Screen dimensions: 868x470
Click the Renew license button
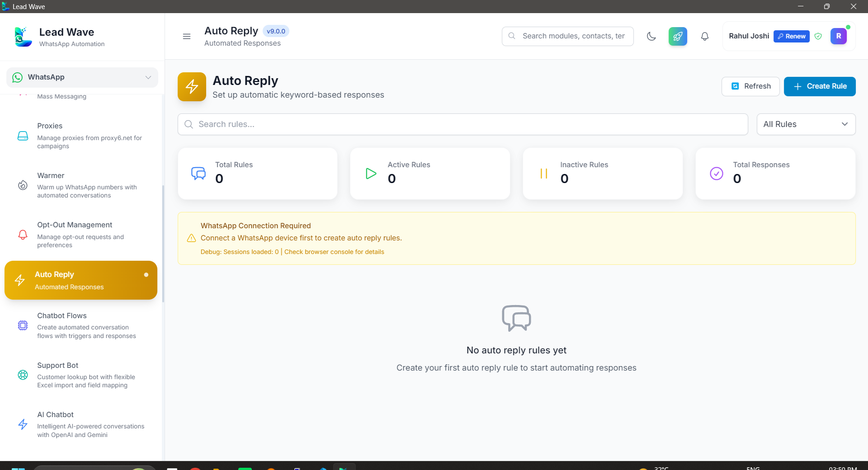(x=791, y=36)
